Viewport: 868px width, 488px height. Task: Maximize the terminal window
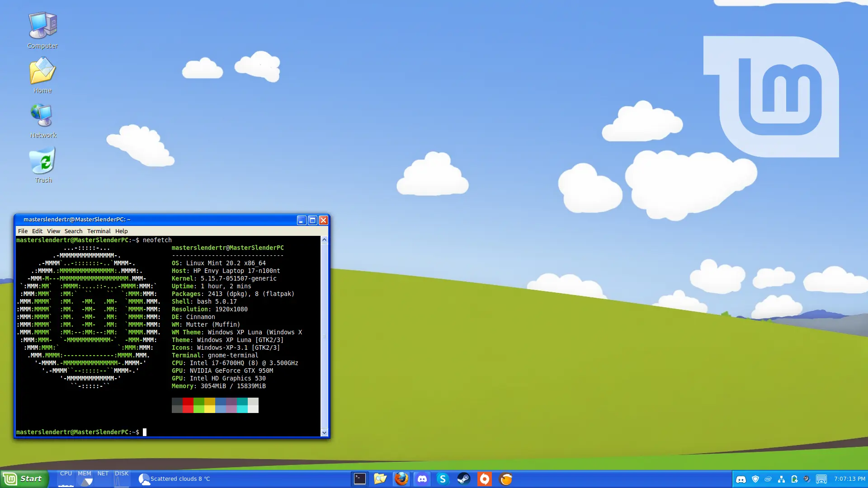point(312,220)
